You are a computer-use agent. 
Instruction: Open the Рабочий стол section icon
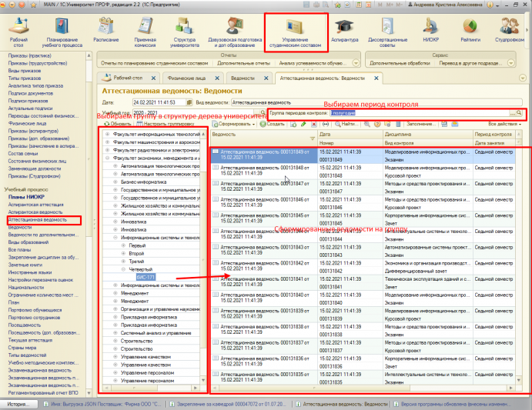[x=18, y=32]
